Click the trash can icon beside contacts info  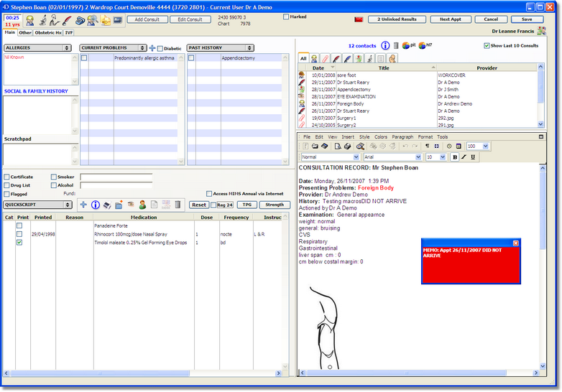click(x=396, y=45)
